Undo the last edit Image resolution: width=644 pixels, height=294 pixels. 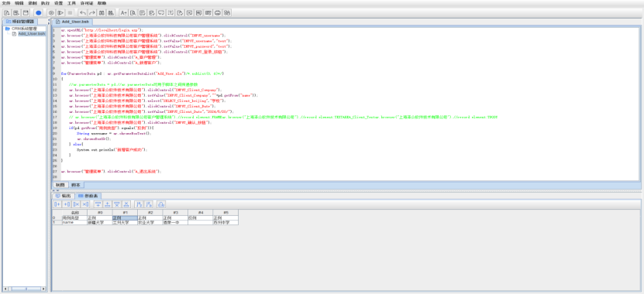83,12
